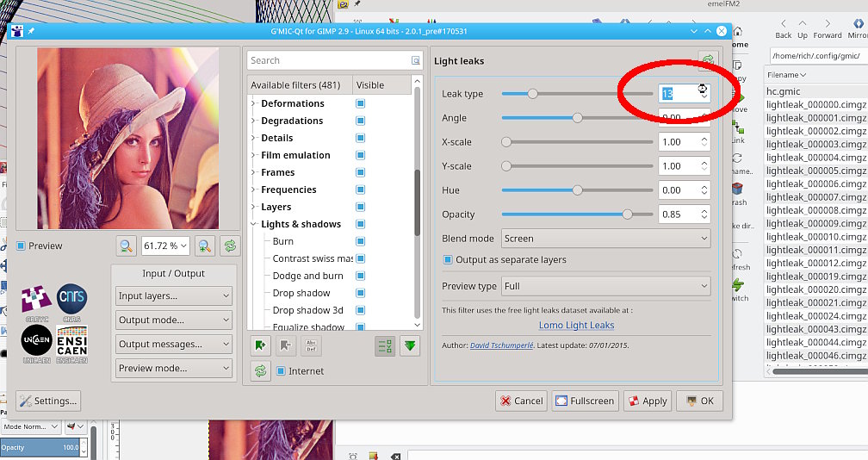Click the Opacity slider handle
This screenshot has width=868, height=460.
coord(627,214)
